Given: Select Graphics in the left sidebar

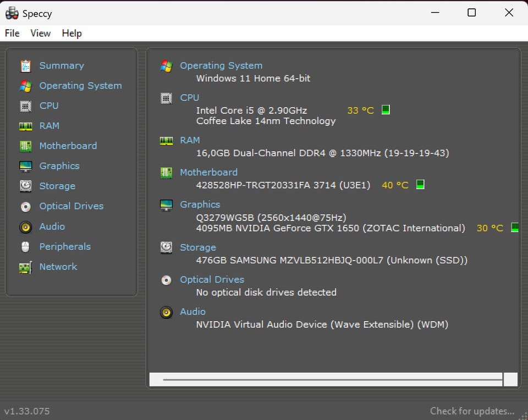Looking at the screenshot, I should tap(59, 166).
